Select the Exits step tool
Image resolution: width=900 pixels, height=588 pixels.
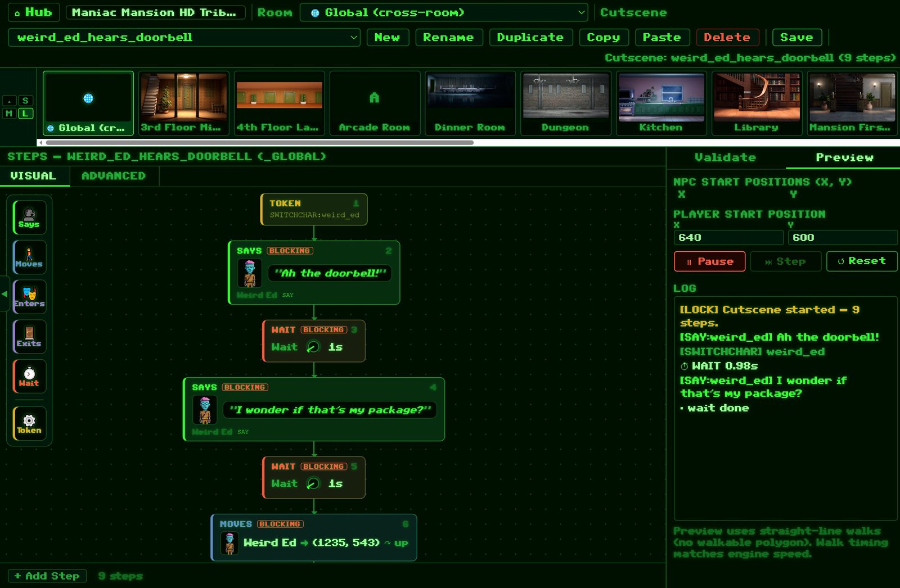coord(29,337)
